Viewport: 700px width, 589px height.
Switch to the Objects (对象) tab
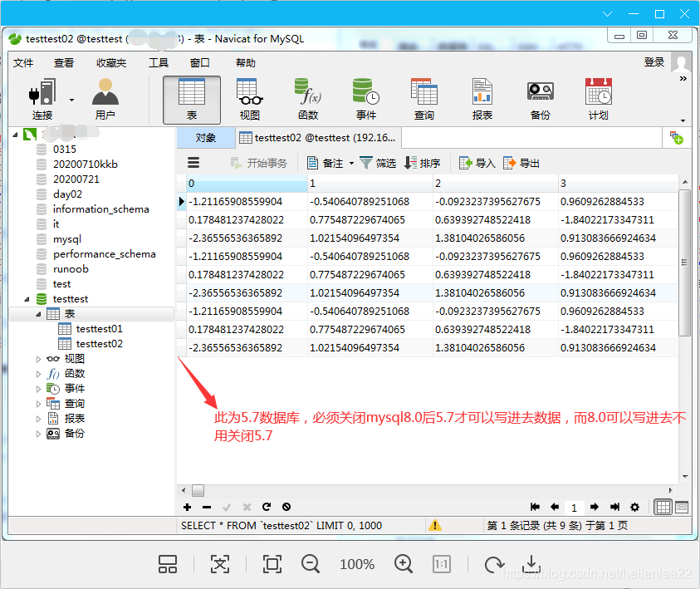click(x=206, y=138)
